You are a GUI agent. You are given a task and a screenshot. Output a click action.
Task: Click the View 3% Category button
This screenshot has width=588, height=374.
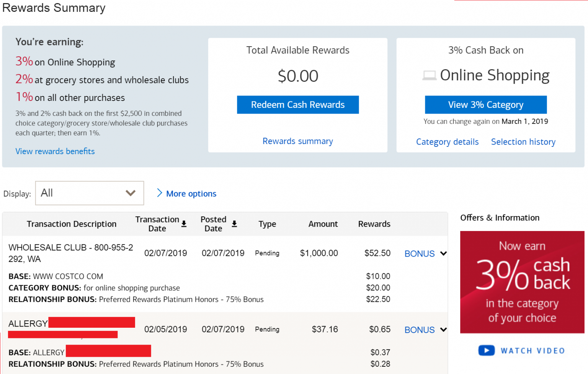click(485, 104)
